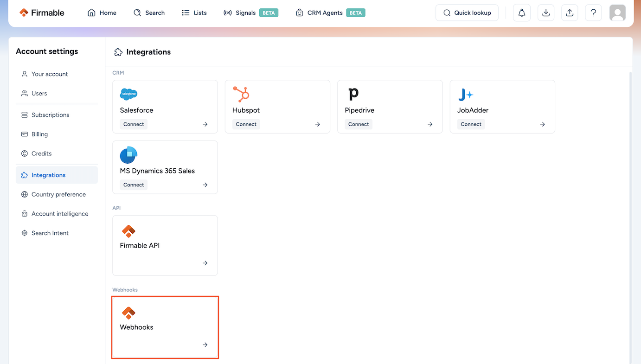Click the Salesforce card title
The image size is (641, 364).
point(136,110)
